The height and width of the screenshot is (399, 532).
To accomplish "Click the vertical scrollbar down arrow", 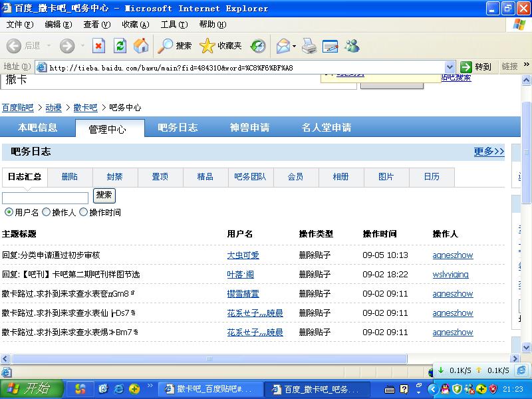I will (526, 347).
